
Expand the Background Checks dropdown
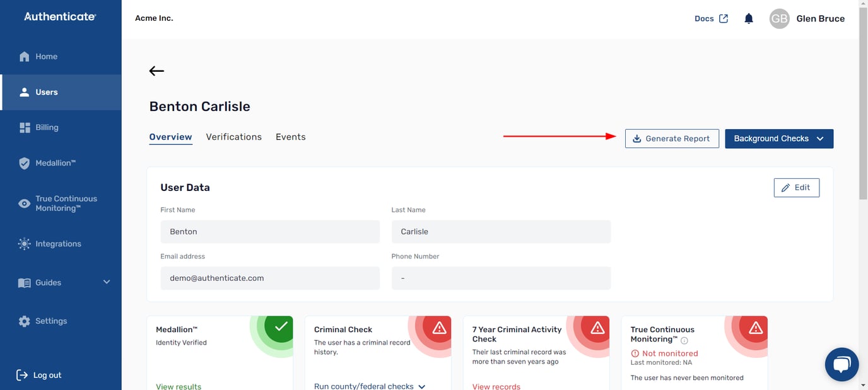778,139
